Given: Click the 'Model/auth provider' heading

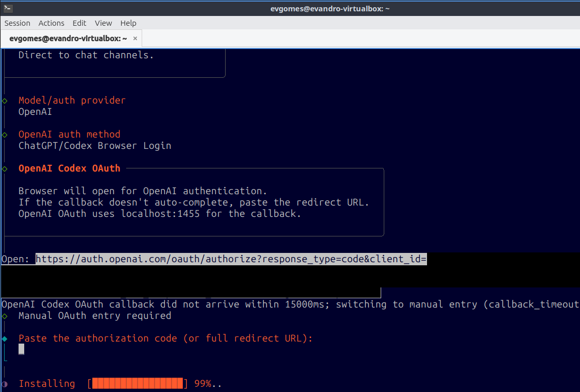Looking at the screenshot, I should (72, 100).
